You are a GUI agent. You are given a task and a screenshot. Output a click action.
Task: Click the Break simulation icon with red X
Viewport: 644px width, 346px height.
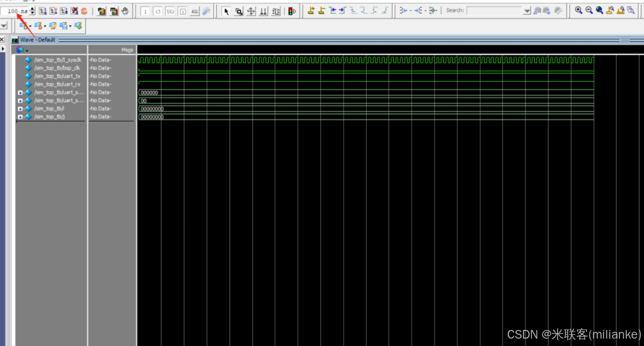point(75,11)
